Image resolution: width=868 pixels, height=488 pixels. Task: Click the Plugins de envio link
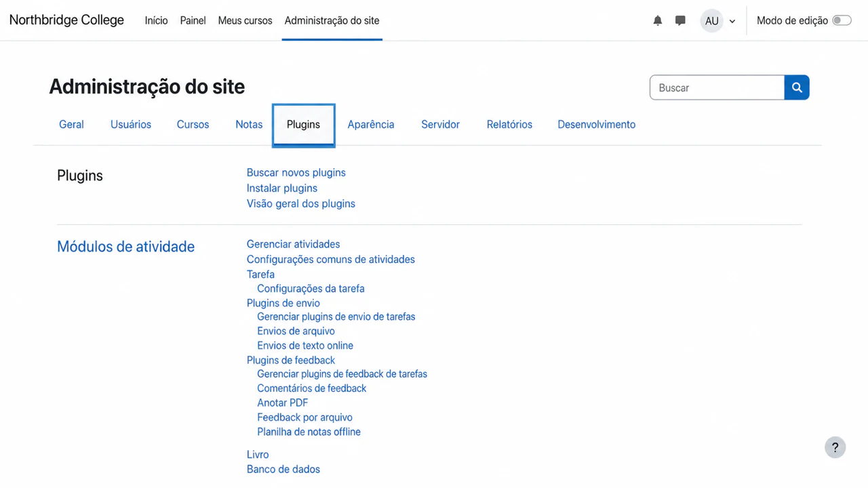(x=283, y=304)
